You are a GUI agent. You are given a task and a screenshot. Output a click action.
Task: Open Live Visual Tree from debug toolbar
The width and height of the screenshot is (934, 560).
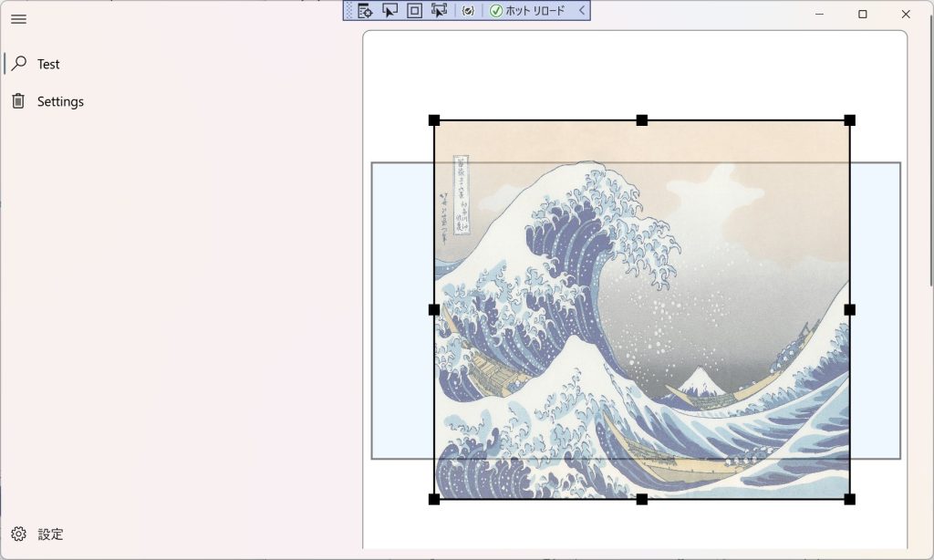click(365, 10)
